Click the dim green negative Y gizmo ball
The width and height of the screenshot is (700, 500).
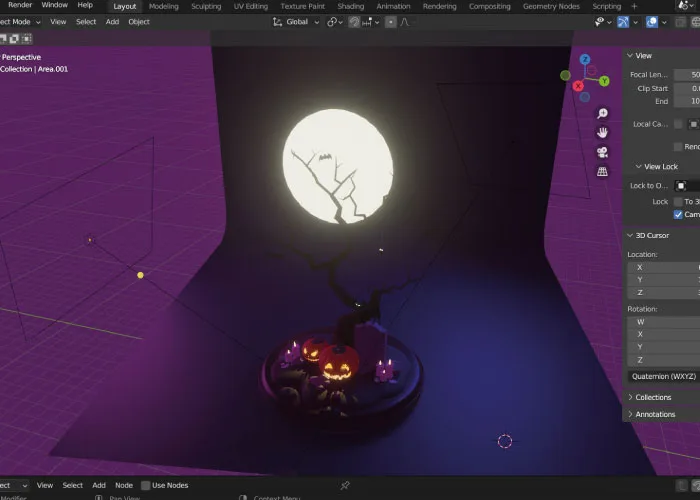click(565, 75)
